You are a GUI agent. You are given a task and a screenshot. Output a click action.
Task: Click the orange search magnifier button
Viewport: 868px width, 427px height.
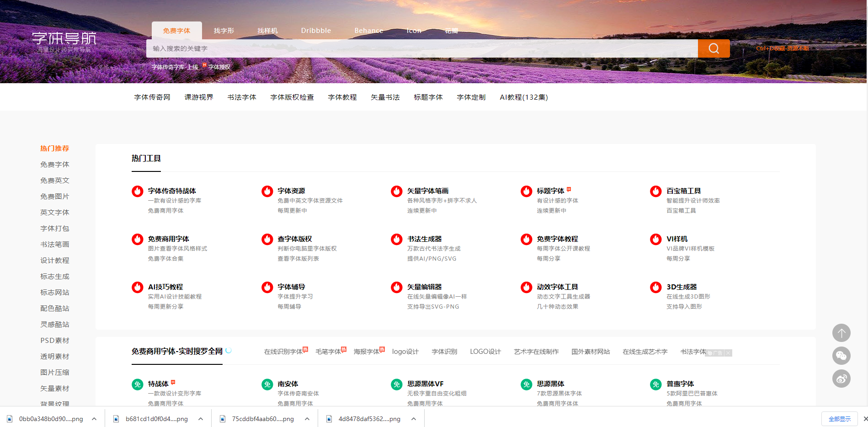point(714,48)
